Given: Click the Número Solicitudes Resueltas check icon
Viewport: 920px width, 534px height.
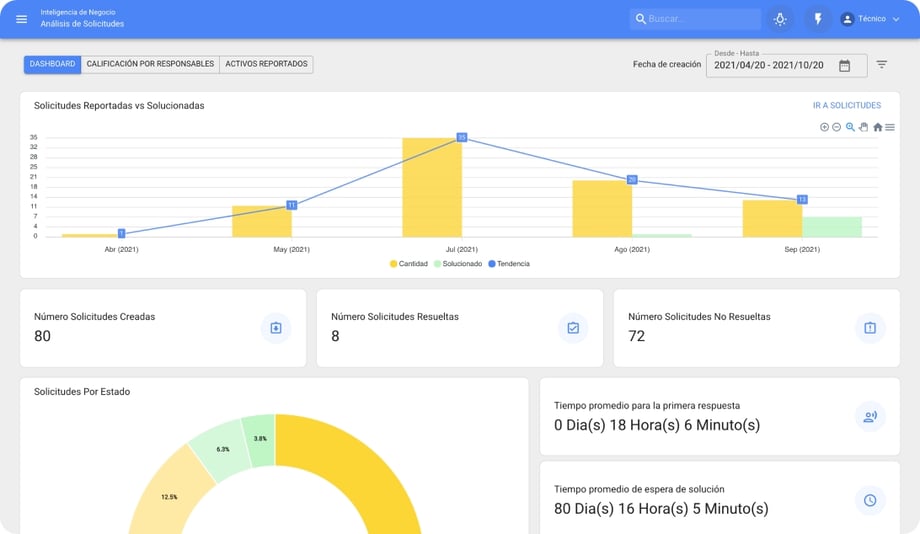Looking at the screenshot, I should pyautogui.click(x=573, y=328).
